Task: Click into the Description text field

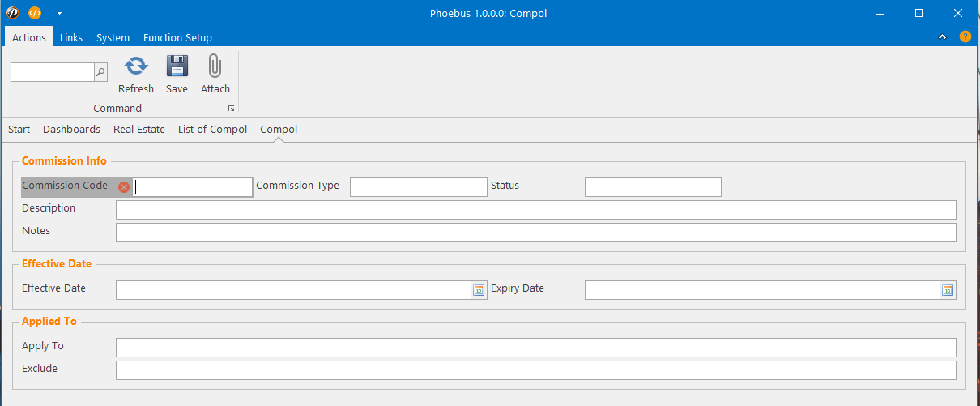Action: coord(535,210)
